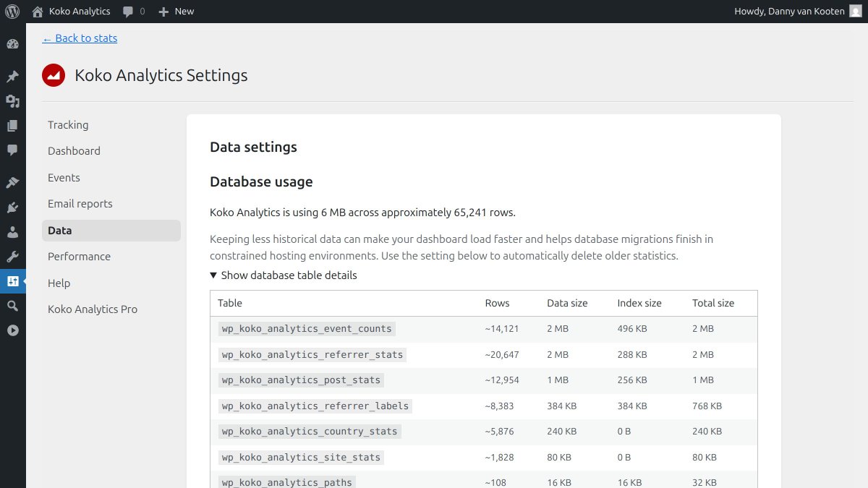This screenshot has width=868, height=488.
Task: Click the ~12,954 rows value
Action: (502, 380)
